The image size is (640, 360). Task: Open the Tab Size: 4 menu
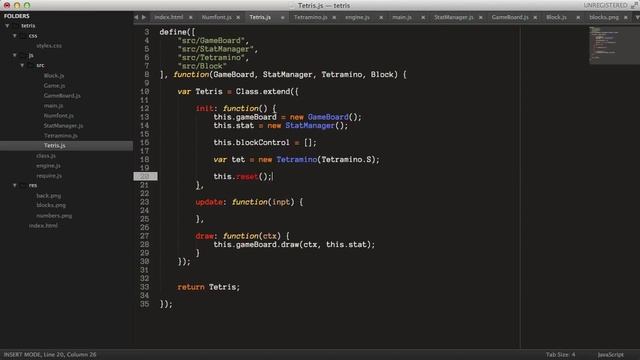(560, 355)
